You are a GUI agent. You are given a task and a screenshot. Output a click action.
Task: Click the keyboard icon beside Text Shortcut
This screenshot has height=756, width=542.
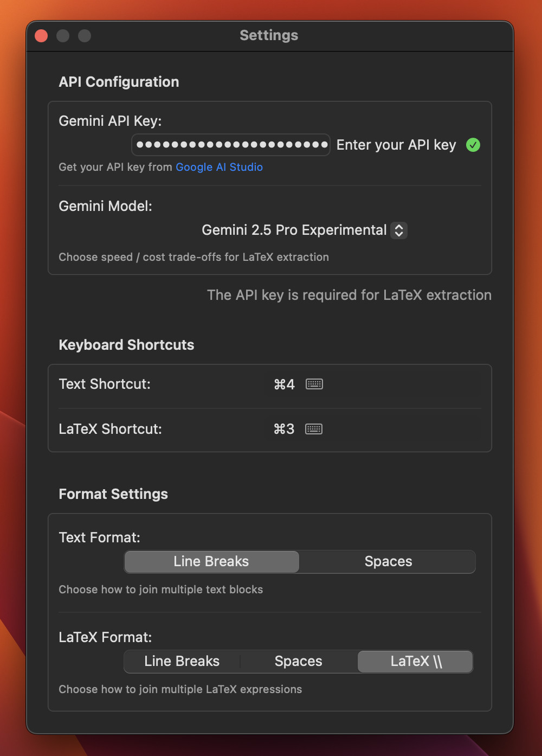314,384
